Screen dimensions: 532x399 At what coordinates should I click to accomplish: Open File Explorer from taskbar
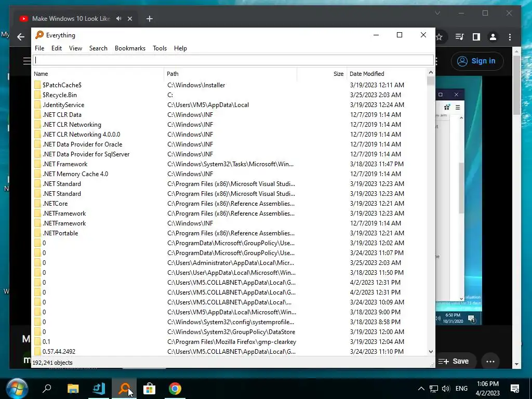click(x=73, y=389)
